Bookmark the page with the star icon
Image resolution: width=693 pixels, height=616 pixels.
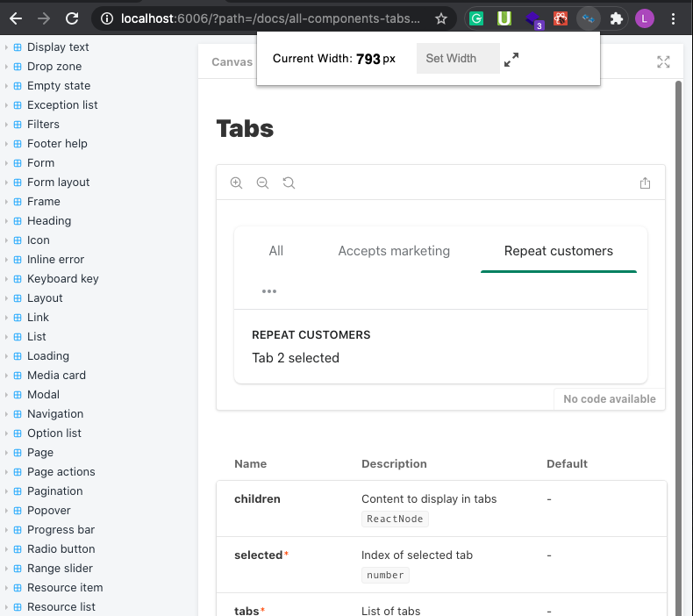[x=440, y=18]
